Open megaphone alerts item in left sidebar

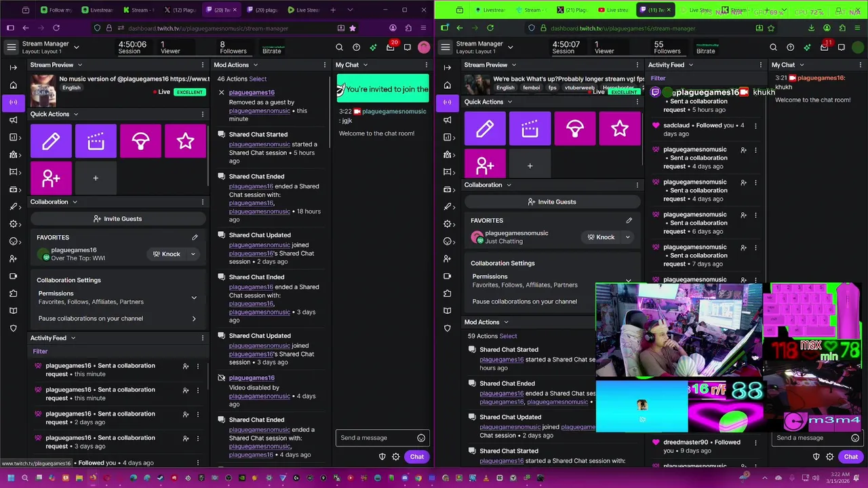pyautogui.click(x=13, y=120)
